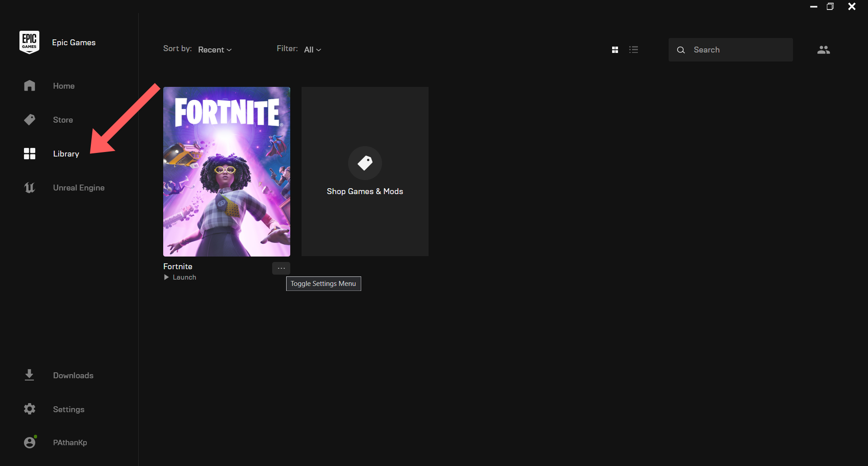Select the Store tag icon
868x466 pixels.
29,119
